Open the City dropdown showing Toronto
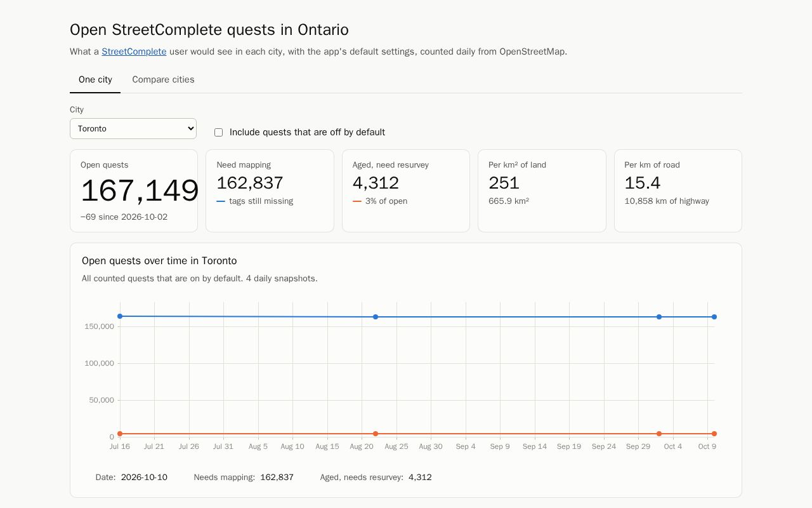Viewport: 812px width, 508px height. point(133,128)
